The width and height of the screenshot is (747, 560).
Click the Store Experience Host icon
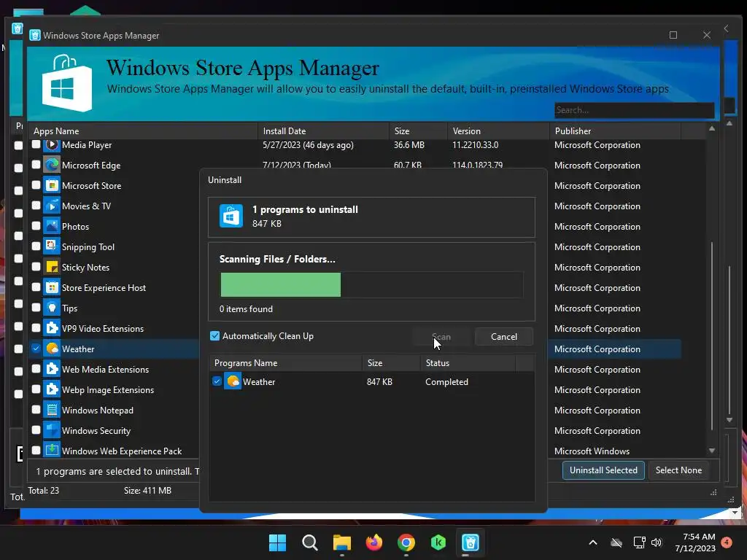point(52,287)
